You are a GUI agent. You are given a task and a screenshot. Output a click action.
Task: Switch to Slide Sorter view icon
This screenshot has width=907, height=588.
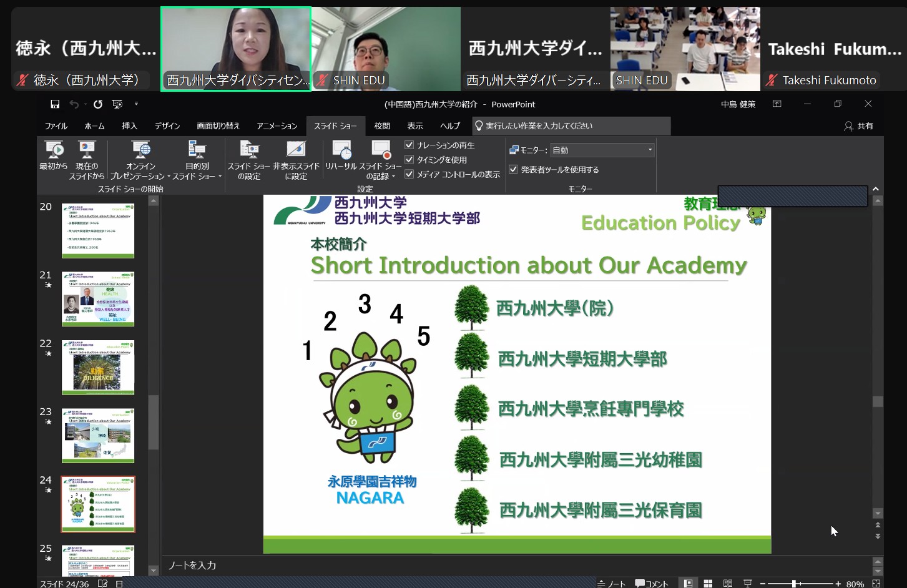(708, 584)
